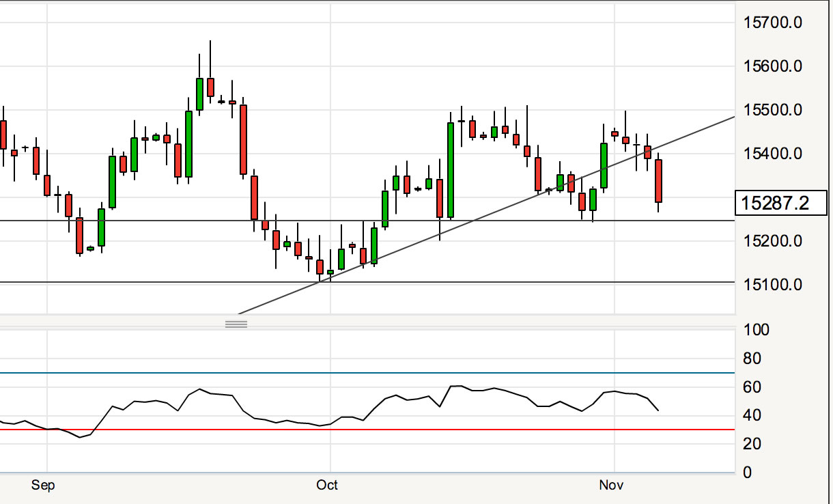
Task: Click the Nov date label
Action: 611,486
